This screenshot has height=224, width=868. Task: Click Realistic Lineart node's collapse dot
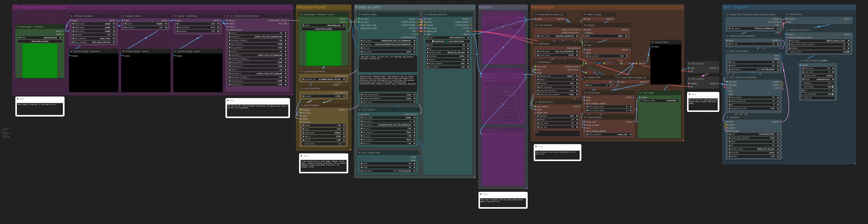point(124,16)
